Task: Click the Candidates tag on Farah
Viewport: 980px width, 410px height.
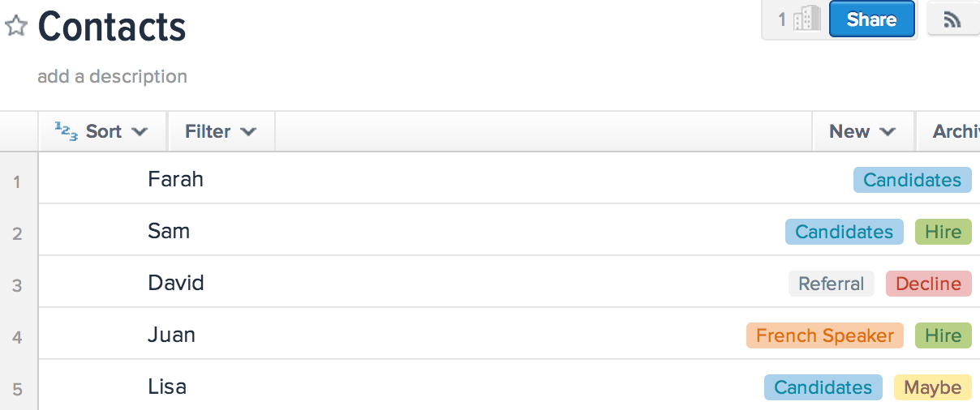Action: [x=912, y=180]
